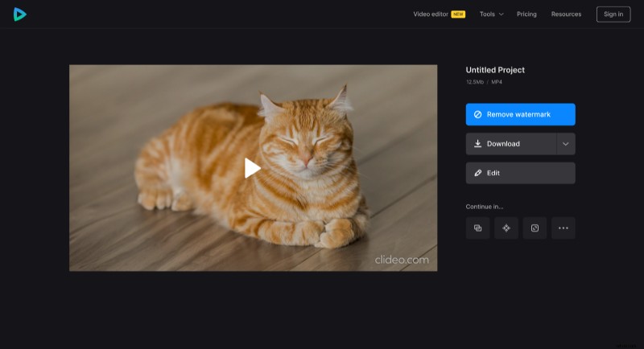The image size is (644, 349).
Task: Download the finished MP4 file
Action: [511, 144]
